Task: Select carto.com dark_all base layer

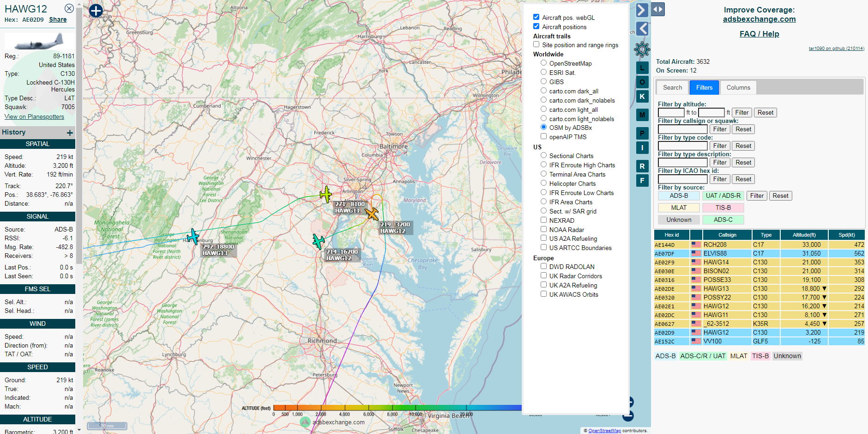Action: [543, 91]
